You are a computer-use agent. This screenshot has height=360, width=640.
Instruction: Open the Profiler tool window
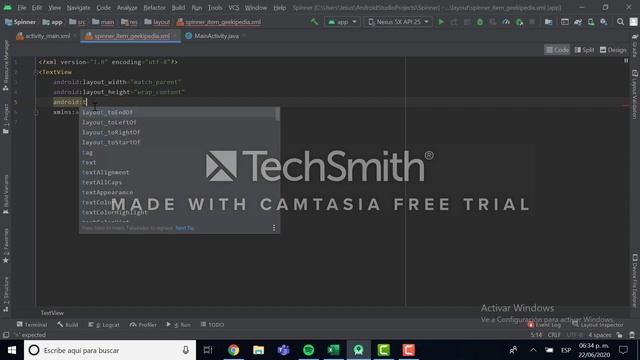point(143,324)
